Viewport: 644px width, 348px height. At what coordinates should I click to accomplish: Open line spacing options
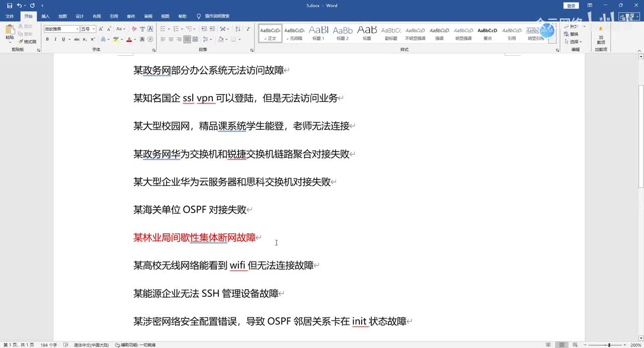point(207,39)
